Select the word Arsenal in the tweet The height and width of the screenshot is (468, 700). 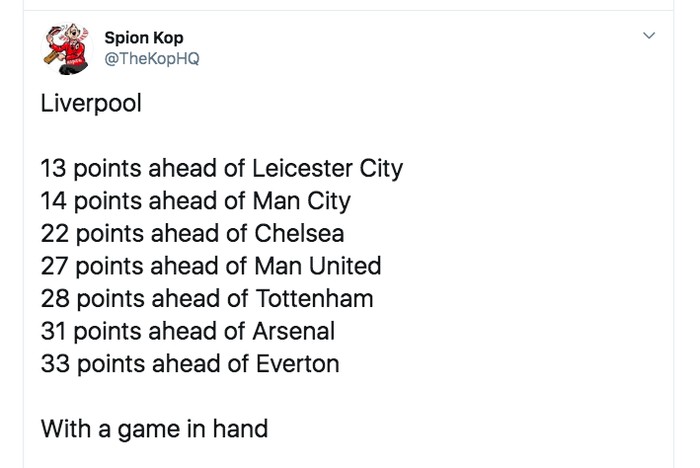293,331
